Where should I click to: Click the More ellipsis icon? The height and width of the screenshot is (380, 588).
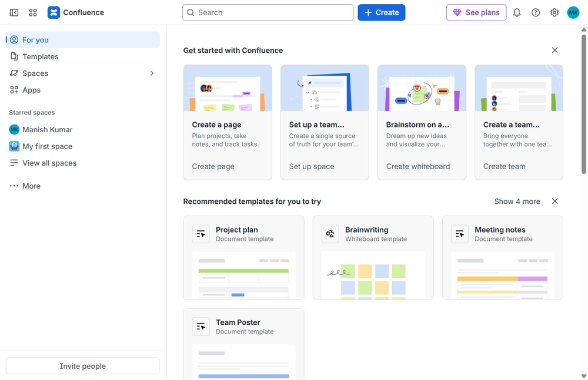coord(14,186)
